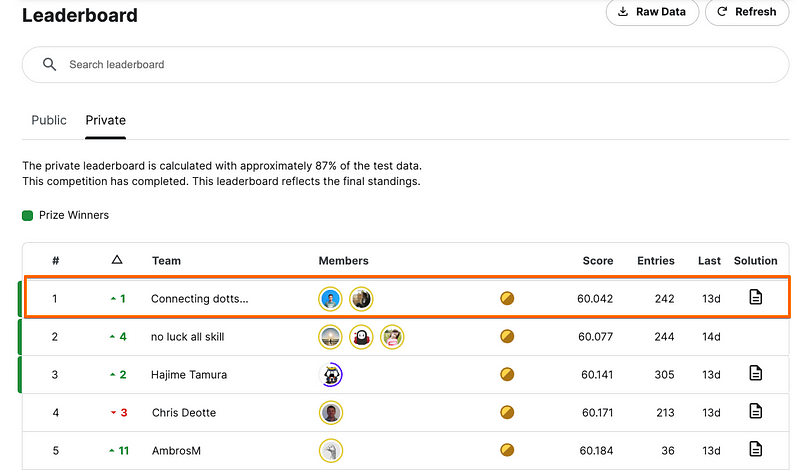Open solution document for Connecting dotts team
800x470 pixels.
755,298
